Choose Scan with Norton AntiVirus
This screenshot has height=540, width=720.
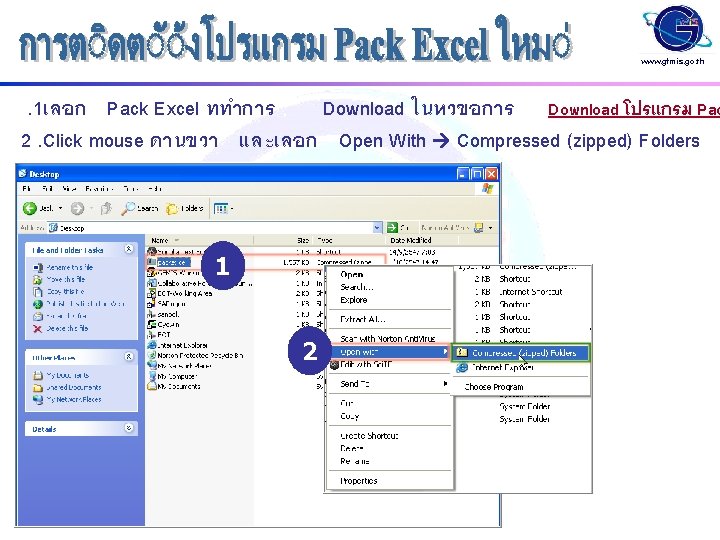[x=390, y=338]
